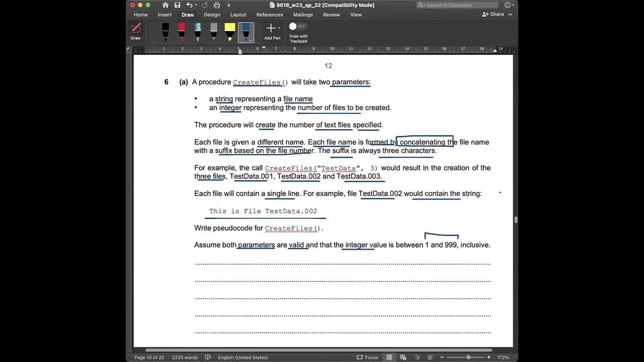Click the zoom in plus button
Image resolution: width=644 pixels, height=362 pixels.
489,357
